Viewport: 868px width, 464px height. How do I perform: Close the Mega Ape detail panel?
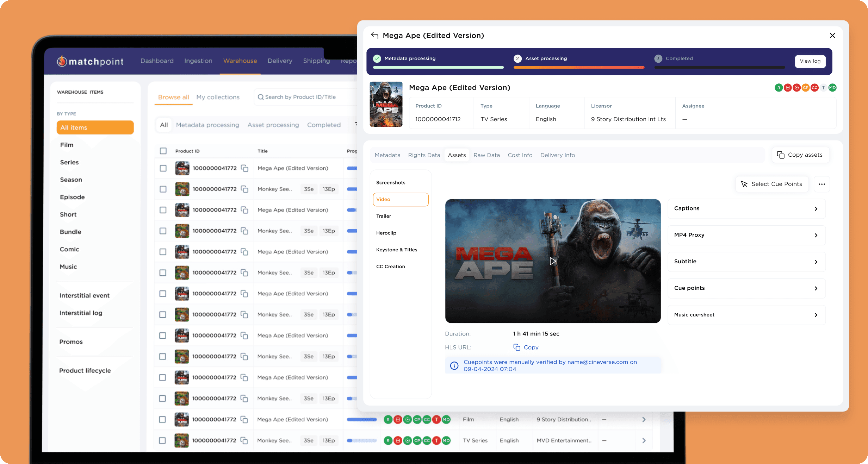832,36
